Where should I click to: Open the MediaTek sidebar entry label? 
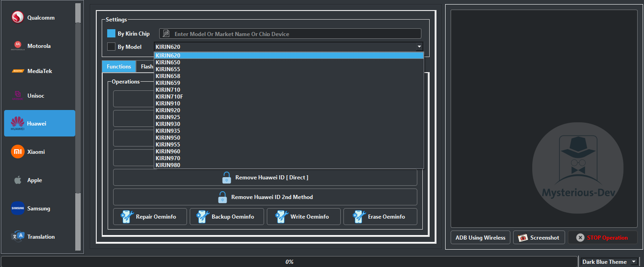[40, 71]
